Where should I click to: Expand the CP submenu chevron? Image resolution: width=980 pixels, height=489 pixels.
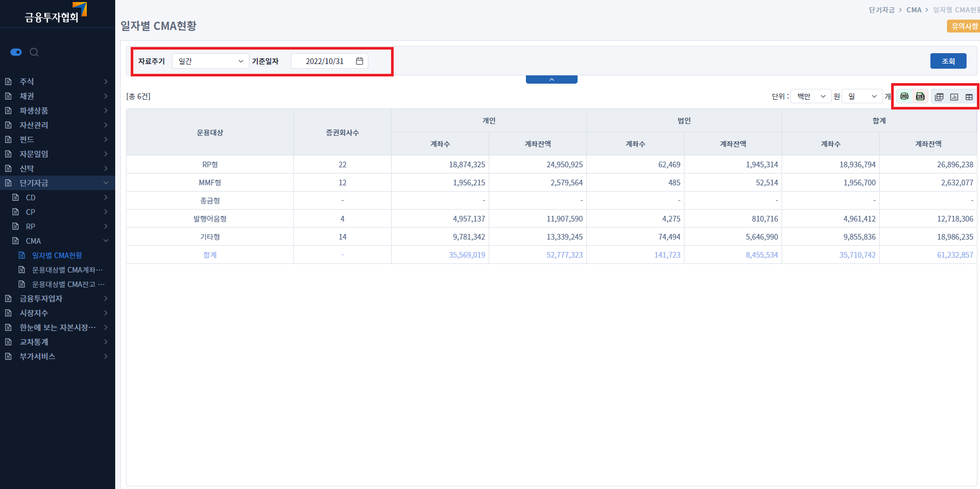click(106, 212)
